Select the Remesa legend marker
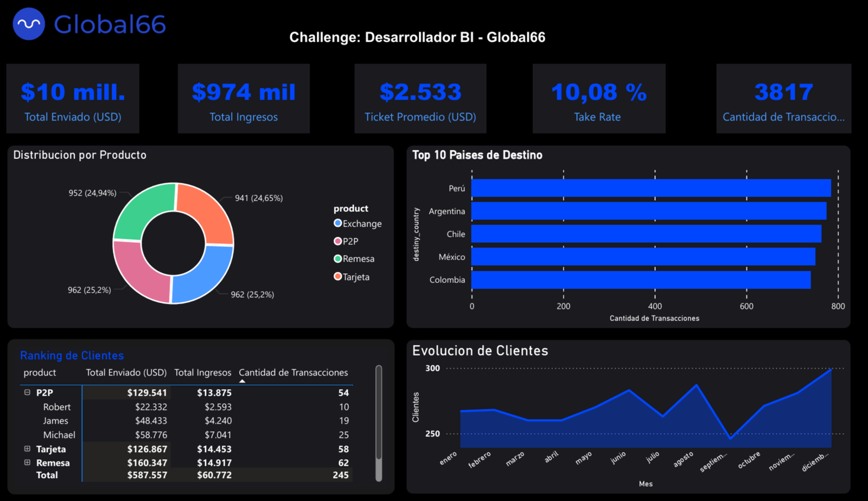This screenshot has height=501, width=868. 337,258
